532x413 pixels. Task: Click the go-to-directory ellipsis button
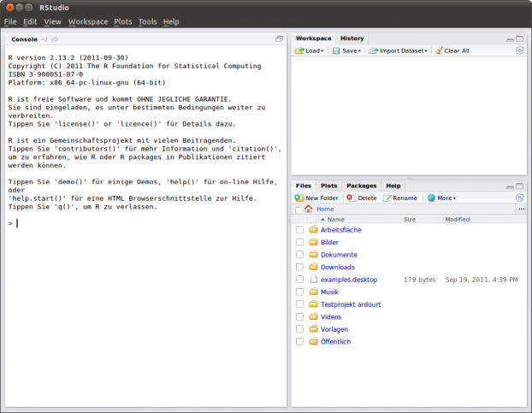coord(522,209)
